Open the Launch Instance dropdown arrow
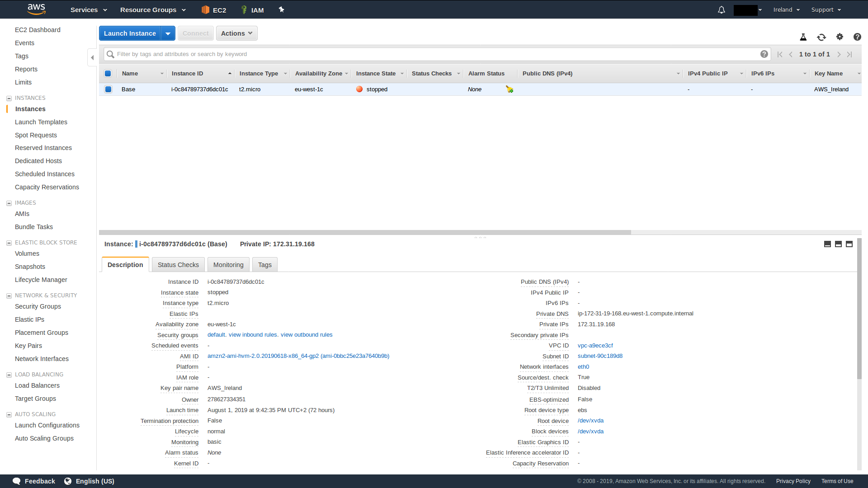 click(x=168, y=33)
